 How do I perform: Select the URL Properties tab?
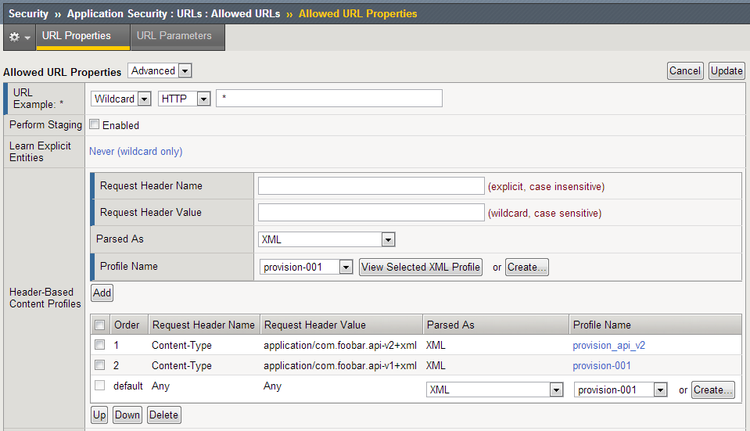(x=76, y=36)
